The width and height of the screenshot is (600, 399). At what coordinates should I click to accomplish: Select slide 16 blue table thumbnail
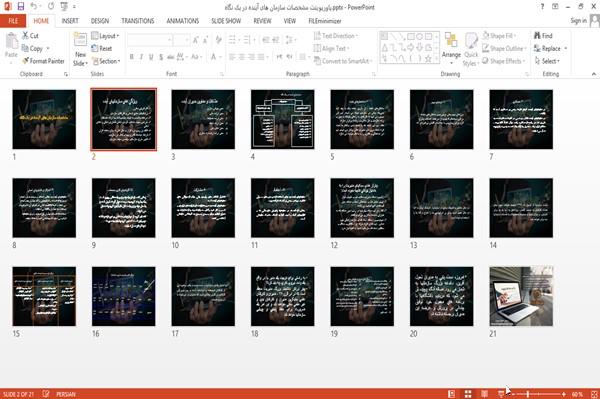124,296
